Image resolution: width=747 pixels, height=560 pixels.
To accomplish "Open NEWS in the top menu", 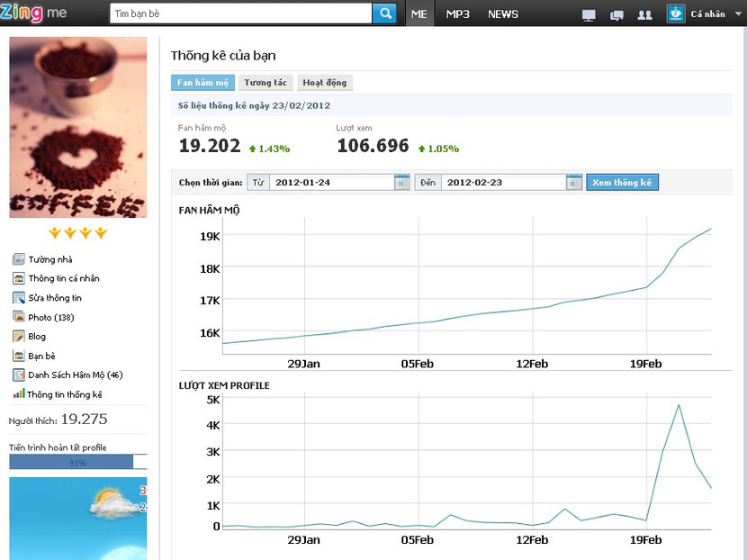I will [503, 14].
